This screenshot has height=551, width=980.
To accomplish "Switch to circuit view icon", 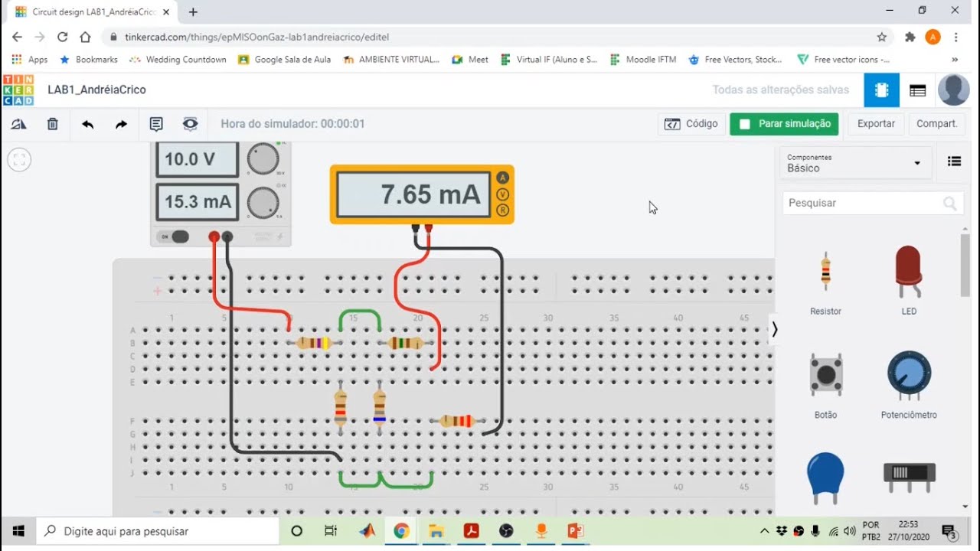I will coord(882,90).
